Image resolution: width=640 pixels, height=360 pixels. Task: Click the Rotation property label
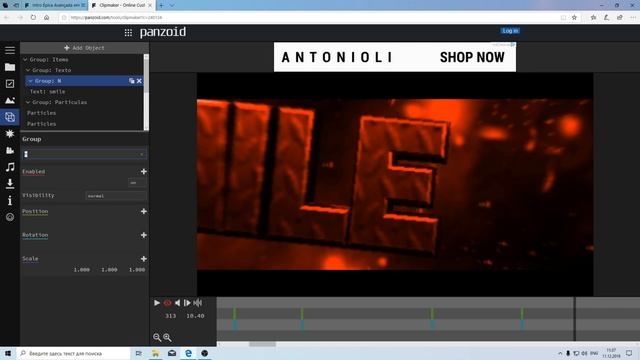[35, 235]
